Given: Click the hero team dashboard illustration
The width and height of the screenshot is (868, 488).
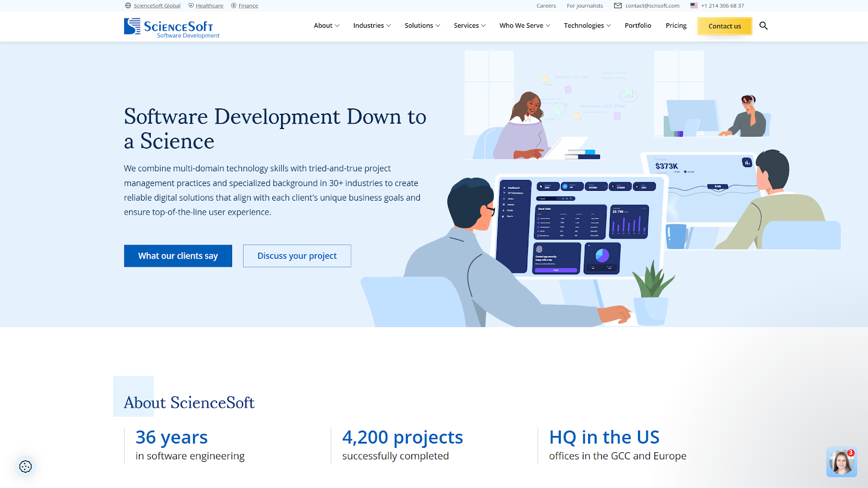Looking at the screenshot, I should (x=601, y=189).
